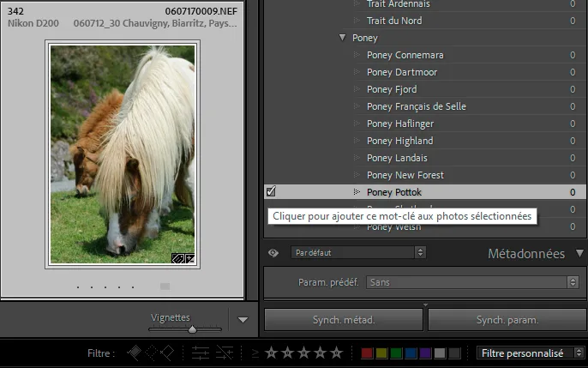The height and width of the screenshot is (368, 588).
Task: Toggle the Métadonnées panel eye switch
Action: tap(273, 253)
